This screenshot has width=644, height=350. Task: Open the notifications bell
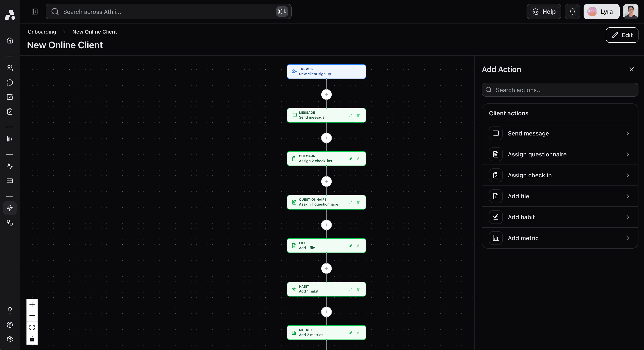[572, 11]
